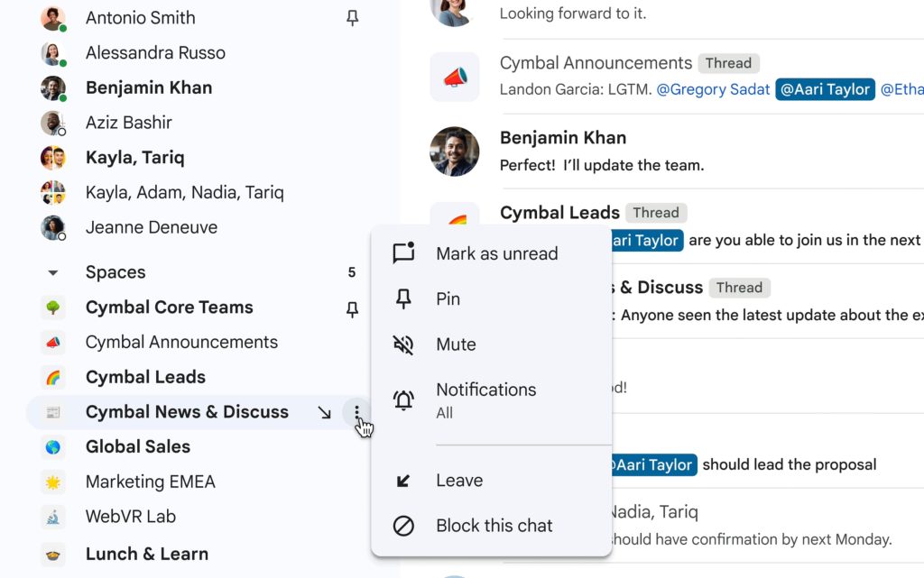Select Mark as unread from the menu
This screenshot has width=924, height=578.
[x=496, y=253]
